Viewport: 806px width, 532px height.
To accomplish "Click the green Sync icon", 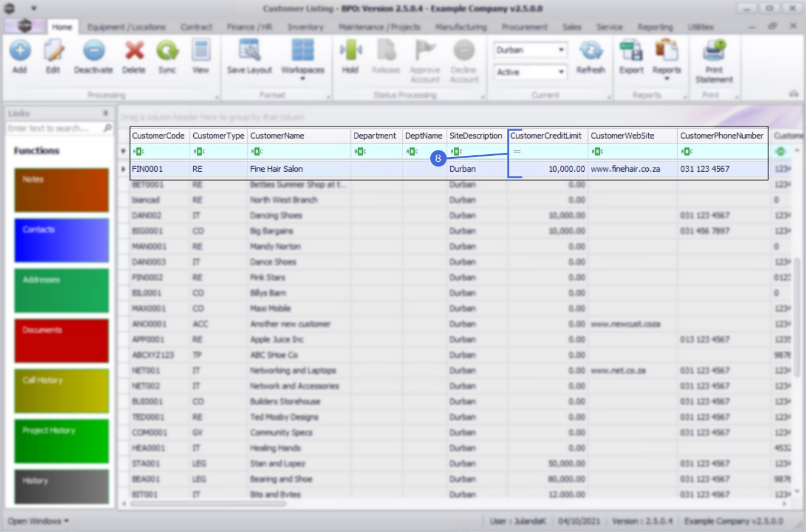I will tap(167, 51).
